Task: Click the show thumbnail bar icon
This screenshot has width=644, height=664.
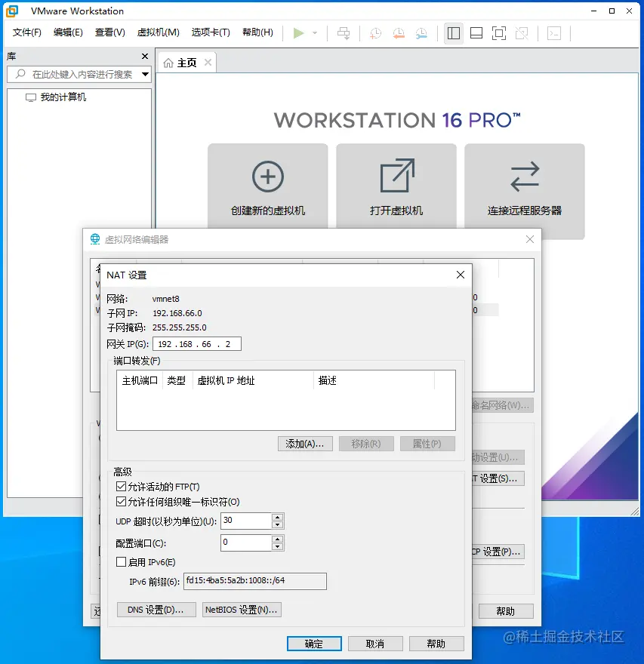Action: pyautogui.click(x=476, y=32)
